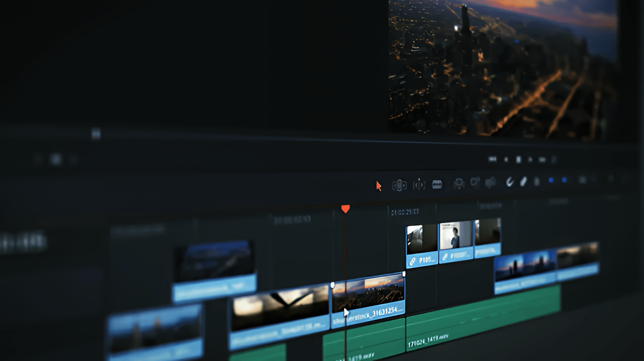Jump to first frame in viewer transport
The height and width of the screenshot is (361, 644).
click(492, 159)
